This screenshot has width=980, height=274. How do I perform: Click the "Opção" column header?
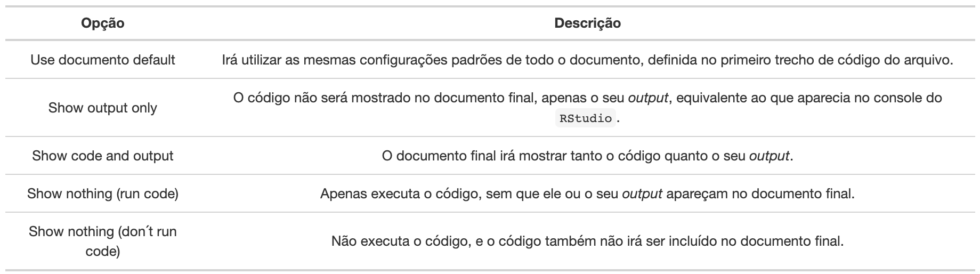click(103, 23)
